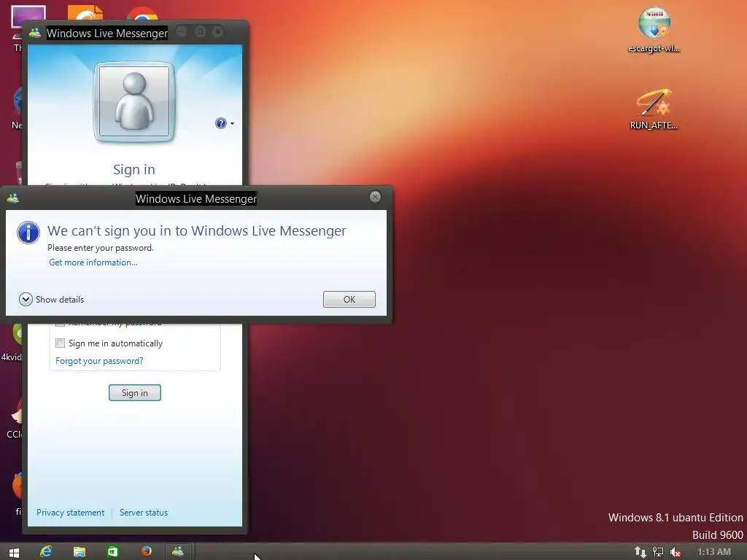
Task: Click the user avatar picture in Messenger
Action: [x=134, y=101]
